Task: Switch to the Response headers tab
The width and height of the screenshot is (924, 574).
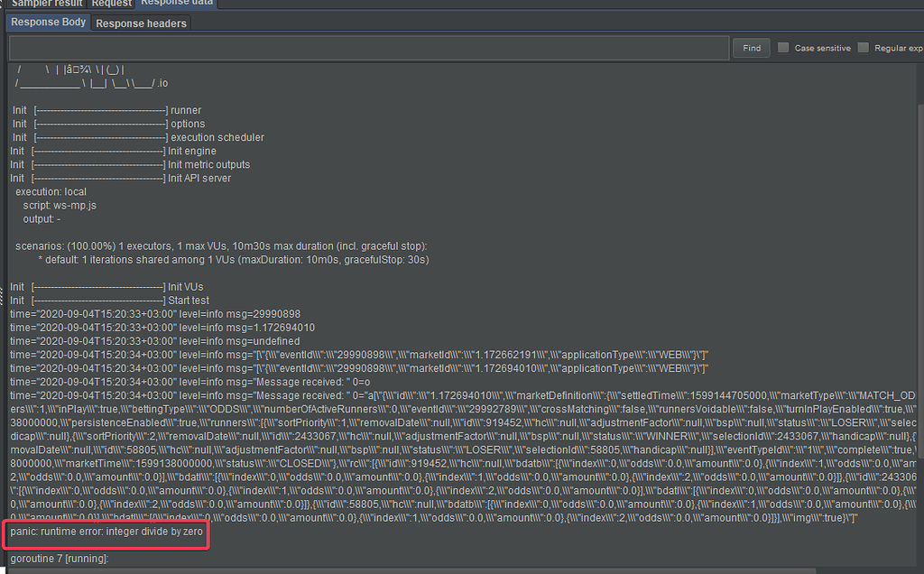Action: (x=141, y=23)
